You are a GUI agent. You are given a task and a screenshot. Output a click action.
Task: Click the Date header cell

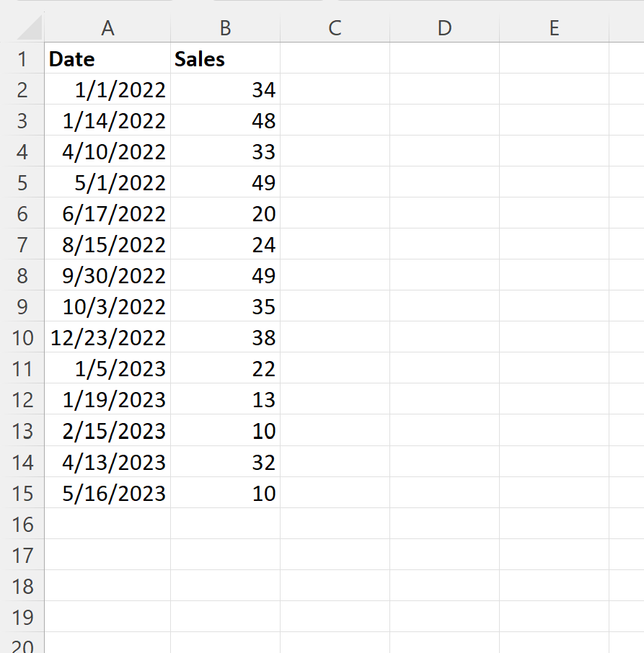click(x=107, y=59)
